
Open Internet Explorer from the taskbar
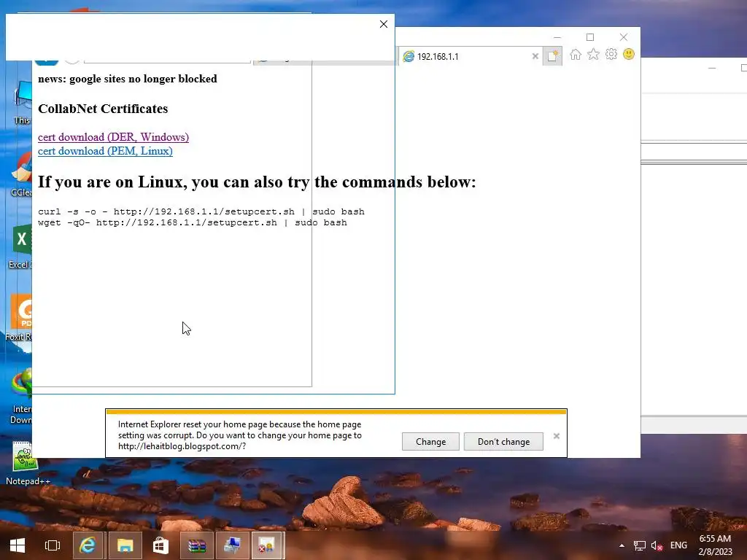click(x=88, y=545)
